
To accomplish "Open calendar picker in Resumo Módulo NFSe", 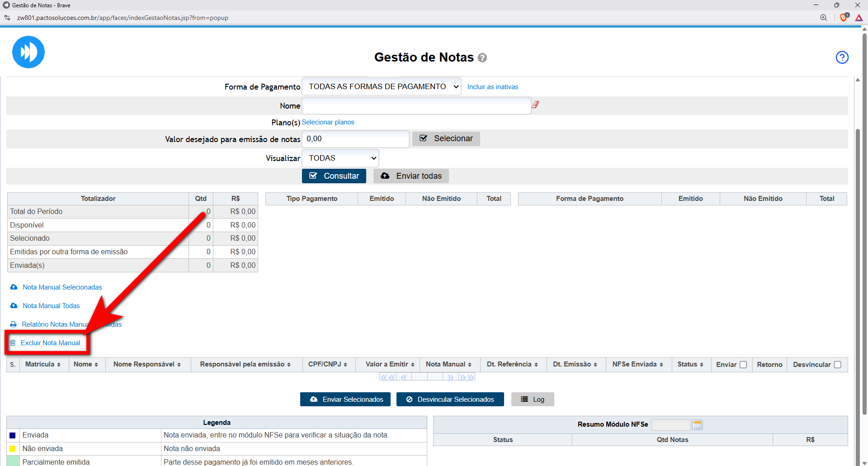I will (697, 424).
